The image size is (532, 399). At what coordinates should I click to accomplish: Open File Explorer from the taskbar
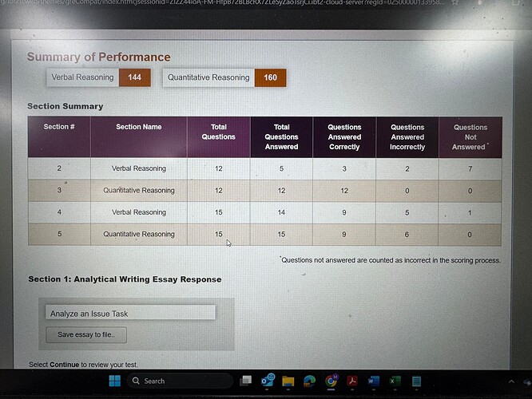tap(288, 381)
